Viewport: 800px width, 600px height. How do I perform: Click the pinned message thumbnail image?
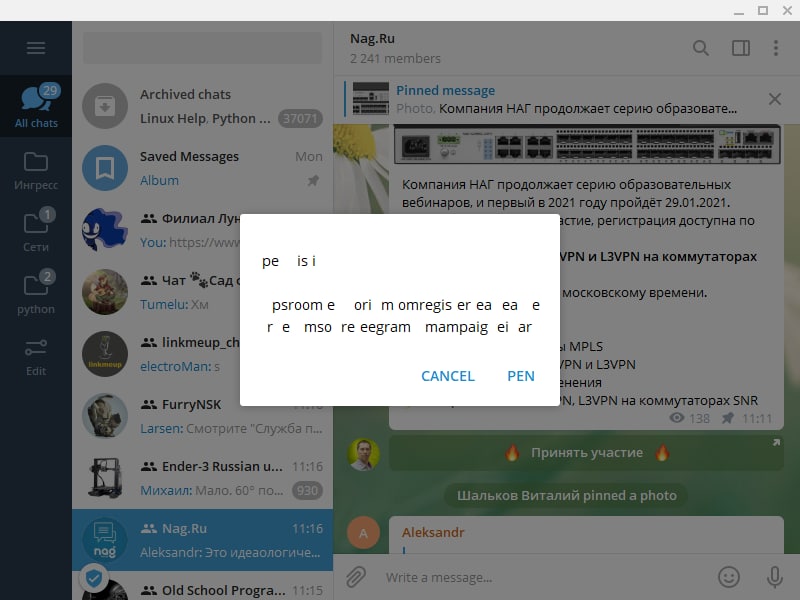371,98
